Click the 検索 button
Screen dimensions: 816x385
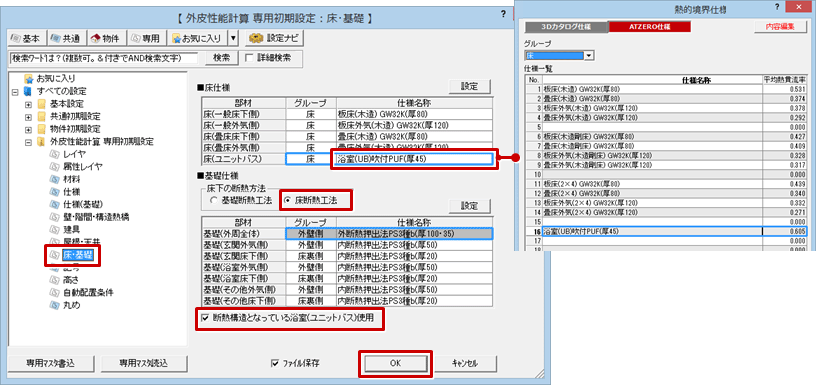(x=222, y=58)
